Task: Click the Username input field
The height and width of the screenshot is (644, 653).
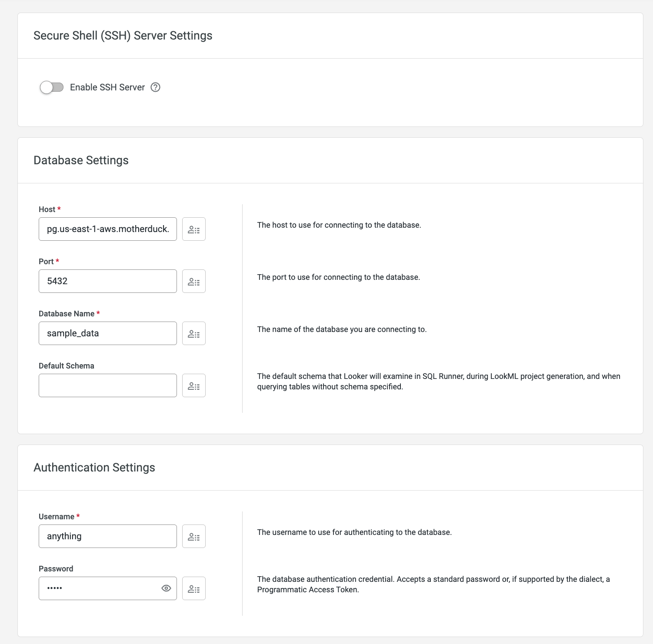Action: pyautogui.click(x=108, y=536)
